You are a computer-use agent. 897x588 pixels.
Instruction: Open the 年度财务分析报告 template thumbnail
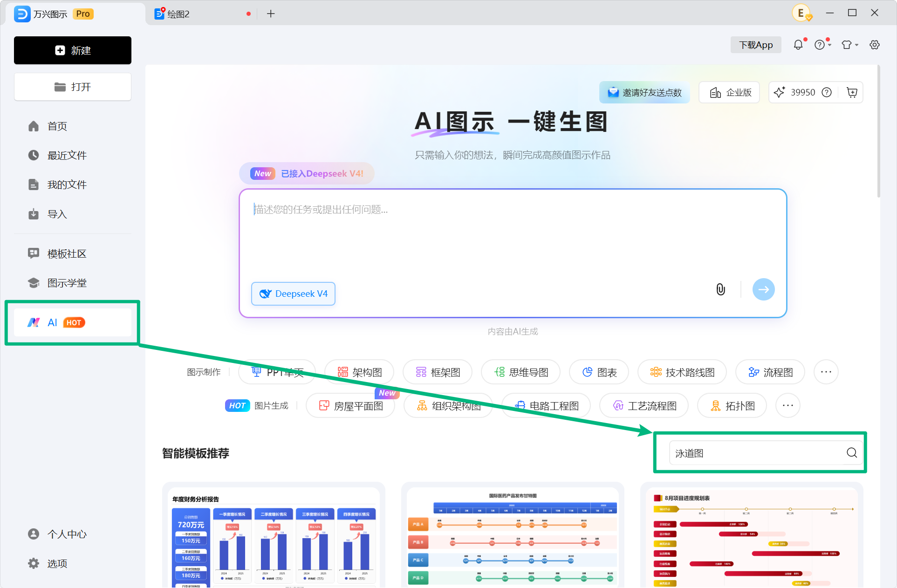click(274, 536)
